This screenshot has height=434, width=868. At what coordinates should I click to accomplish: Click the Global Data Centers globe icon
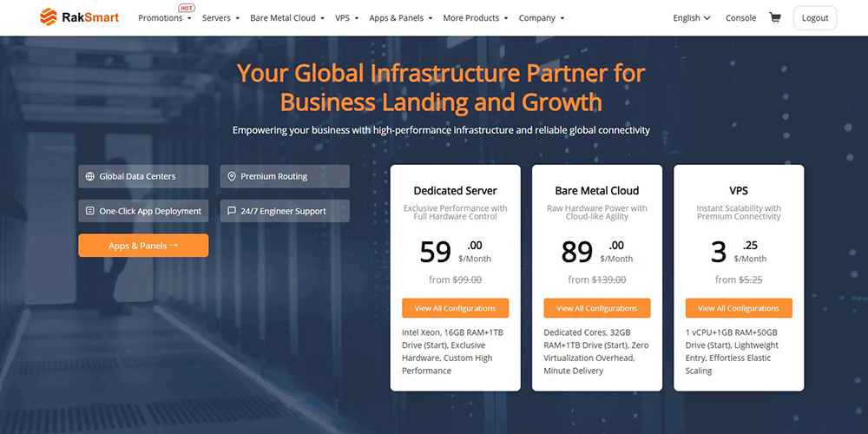coord(89,176)
